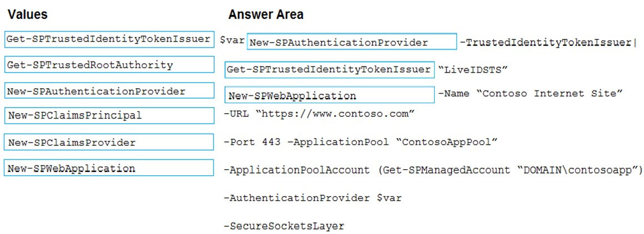Click the Values heading
The height and width of the screenshot is (234, 644).
click(28, 15)
